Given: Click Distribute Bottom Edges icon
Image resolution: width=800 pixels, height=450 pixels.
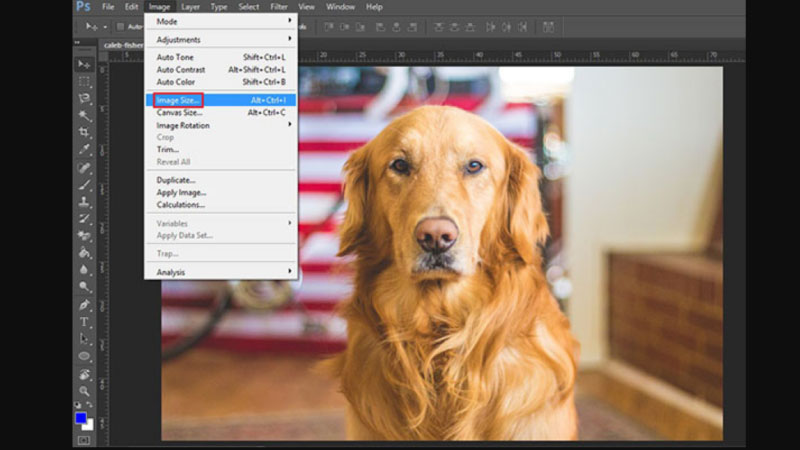Looking at the screenshot, I should [470, 27].
